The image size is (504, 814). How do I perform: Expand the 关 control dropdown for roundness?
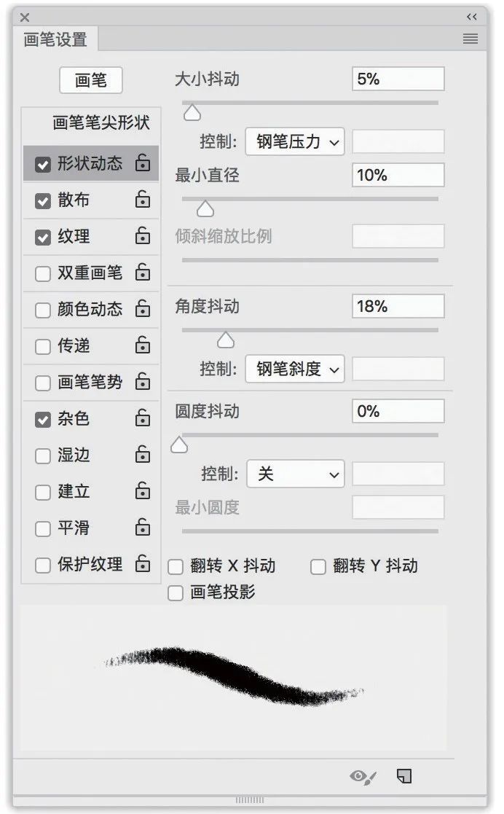point(296,474)
